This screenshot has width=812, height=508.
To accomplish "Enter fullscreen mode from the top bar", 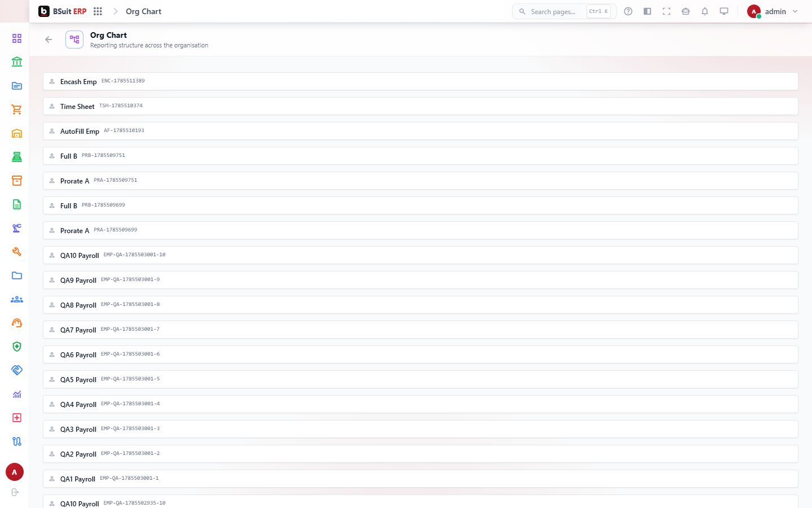I will click(667, 11).
